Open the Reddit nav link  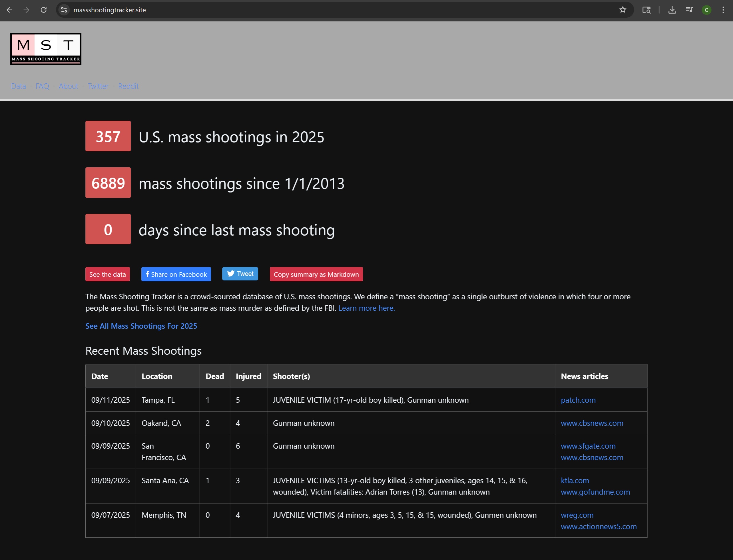click(x=128, y=86)
